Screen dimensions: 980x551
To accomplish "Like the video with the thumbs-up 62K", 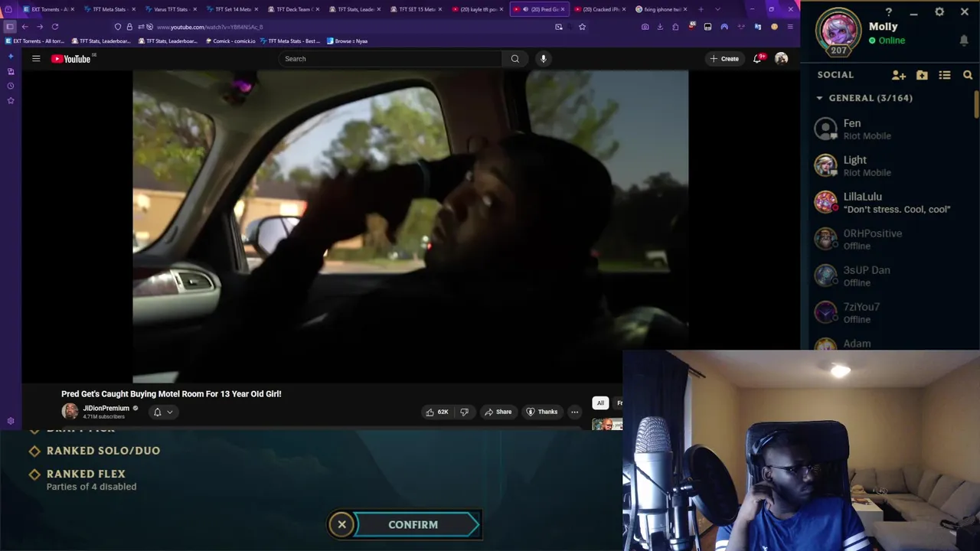I will tap(436, 412).
